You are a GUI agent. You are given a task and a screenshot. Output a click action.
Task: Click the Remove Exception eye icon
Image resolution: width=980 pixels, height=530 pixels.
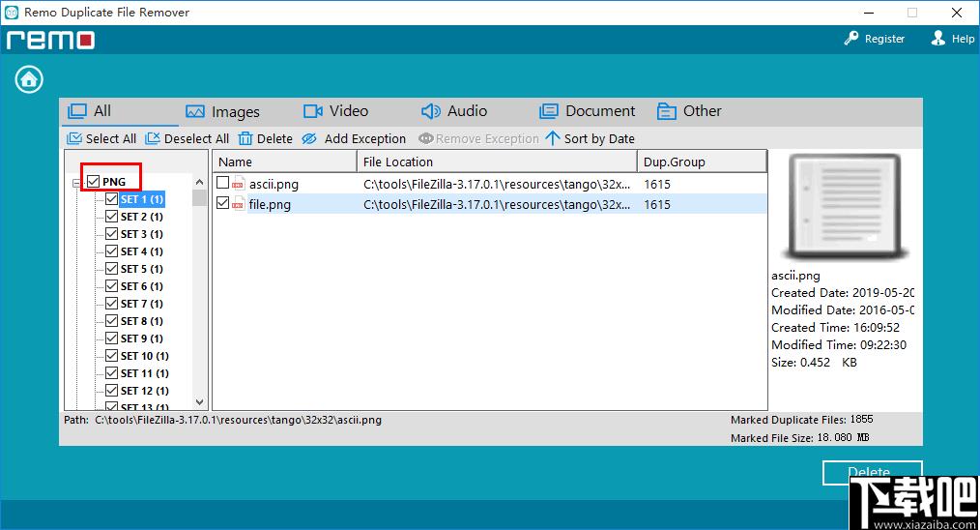click(x=425, y=138)
